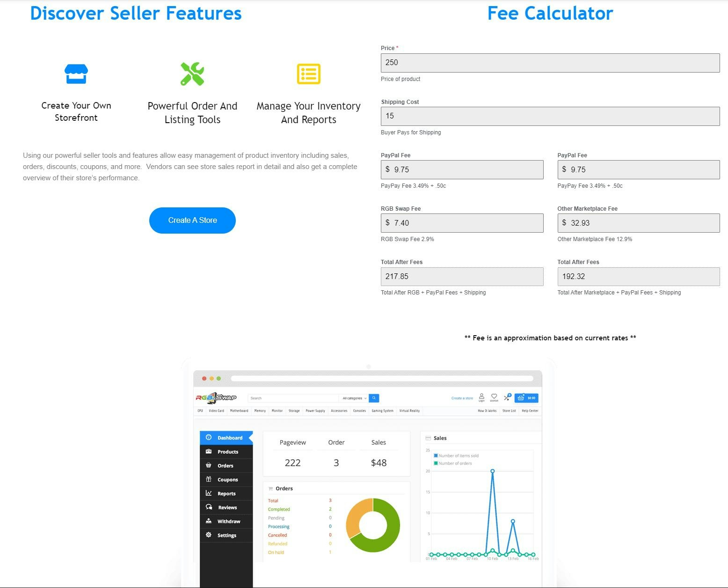Click the RGB Swap logo in the dashboard preview

216,398
